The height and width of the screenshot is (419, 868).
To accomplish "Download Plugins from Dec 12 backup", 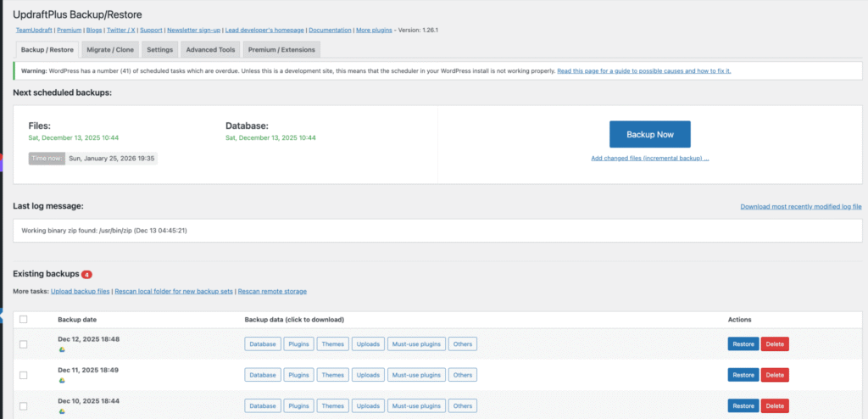I will click(299, 344).
